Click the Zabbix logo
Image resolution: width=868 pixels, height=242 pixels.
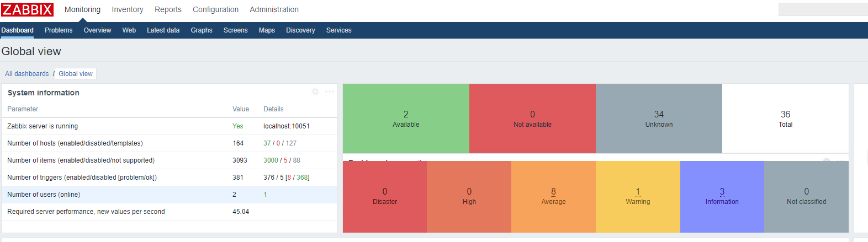point(28,9)
